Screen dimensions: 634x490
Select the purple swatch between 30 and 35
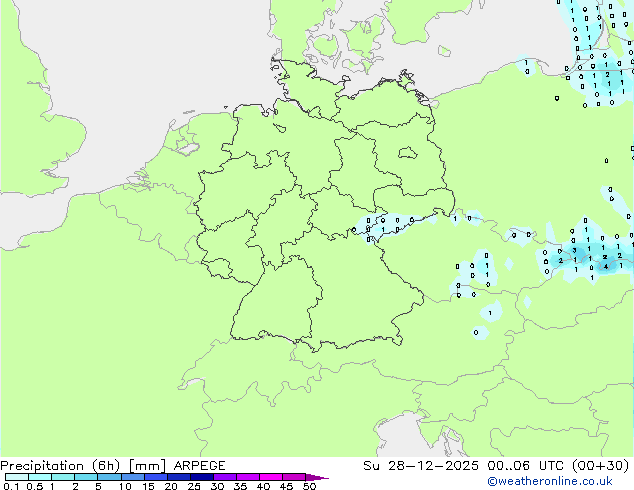[225, 477]
